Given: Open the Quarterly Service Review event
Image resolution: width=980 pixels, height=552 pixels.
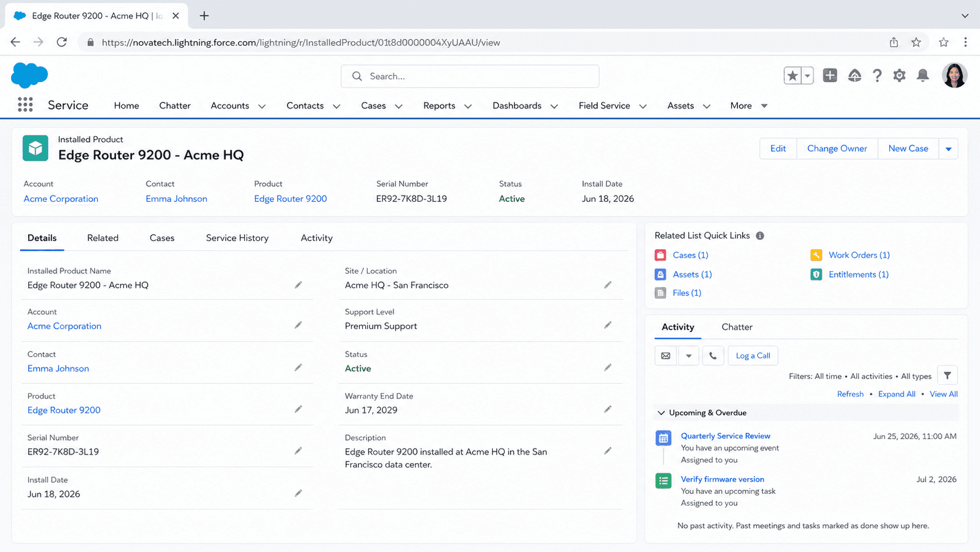Looking at the screenshot, I should (x=726, y=436).
